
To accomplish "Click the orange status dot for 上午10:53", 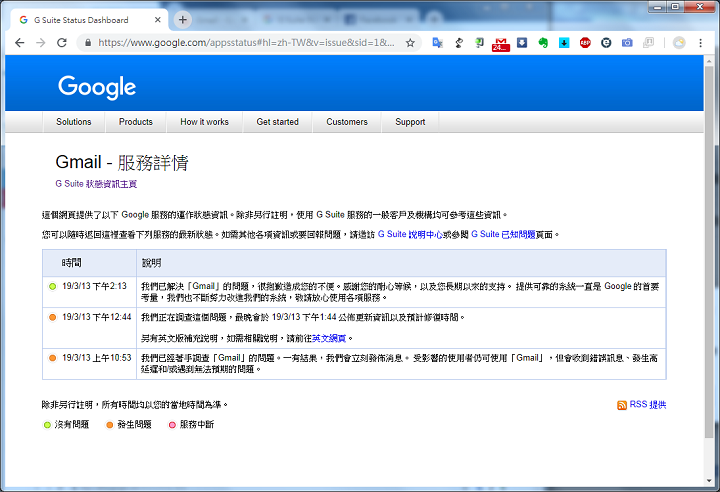I will [52, 358].
